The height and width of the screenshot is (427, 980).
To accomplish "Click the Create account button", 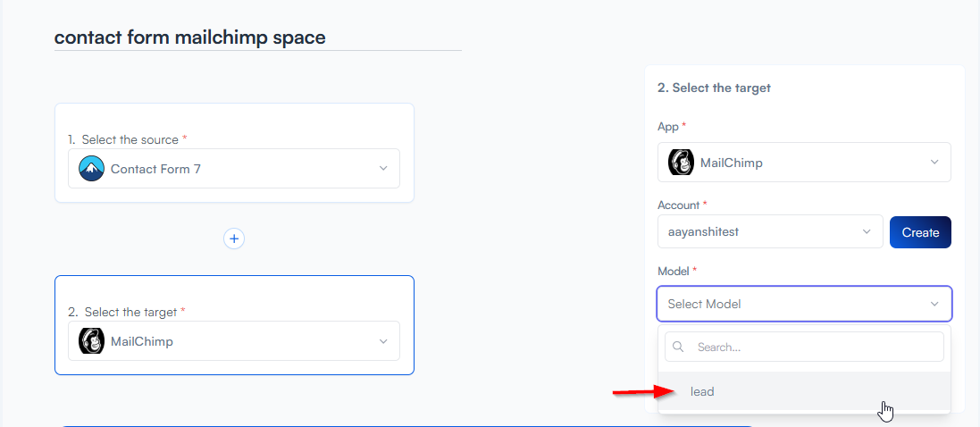I will click(x=920, y=232).
